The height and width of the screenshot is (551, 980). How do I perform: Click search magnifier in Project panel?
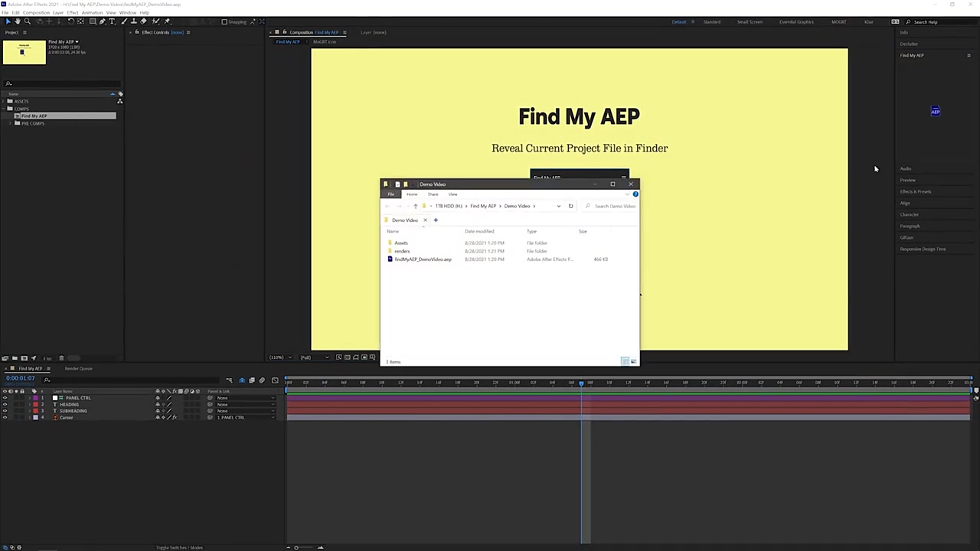8,83
